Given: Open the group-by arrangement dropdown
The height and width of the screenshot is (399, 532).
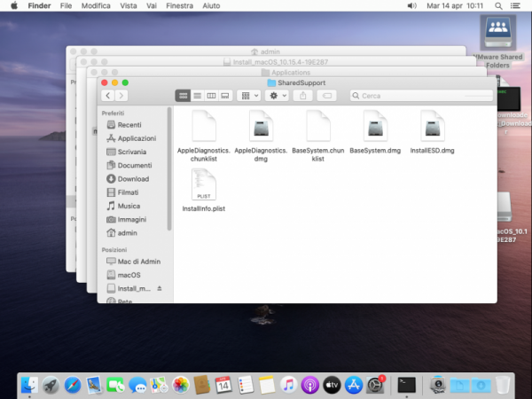Looking at the screenshot, I should coord(248,96).
